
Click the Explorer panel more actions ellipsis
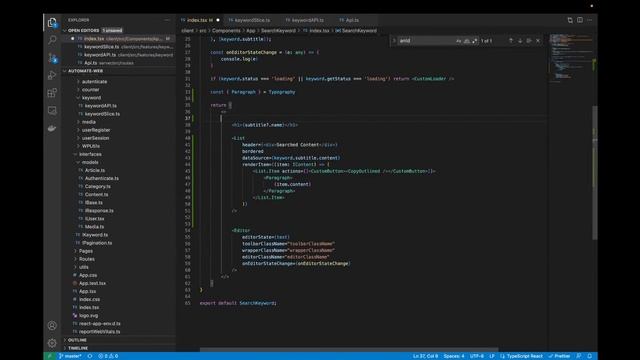point(167,20)
